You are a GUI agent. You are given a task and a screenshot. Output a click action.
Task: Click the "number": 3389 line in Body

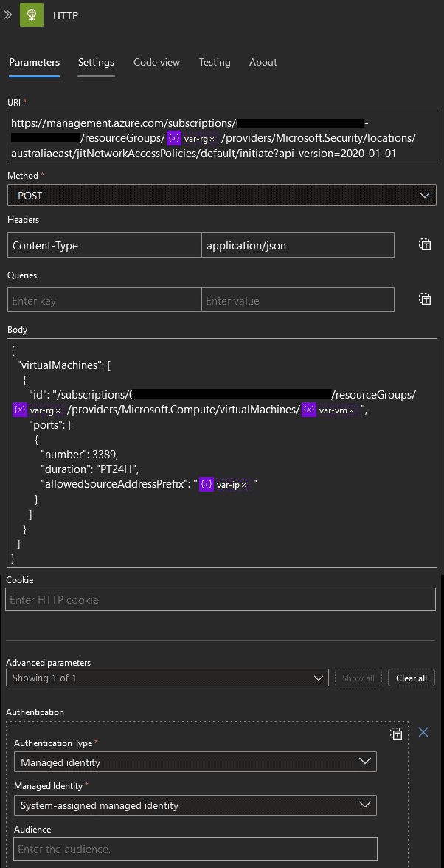[80, 455]
